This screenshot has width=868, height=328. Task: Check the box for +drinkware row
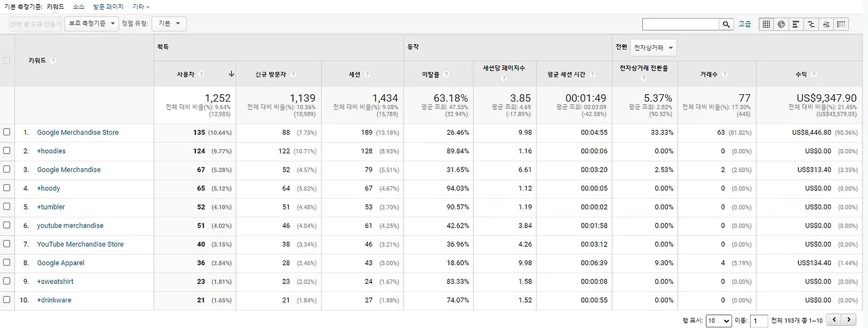tap(7, 300)
